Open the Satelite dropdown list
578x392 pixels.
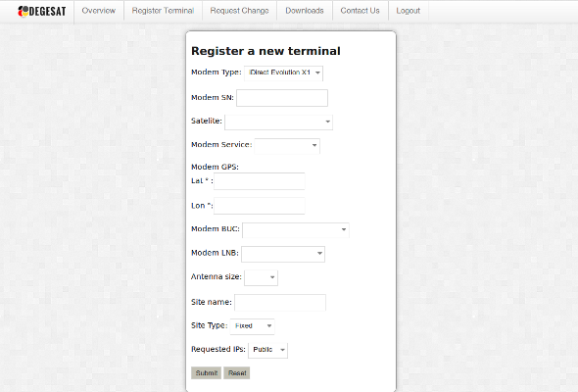[x=278, y=122]
